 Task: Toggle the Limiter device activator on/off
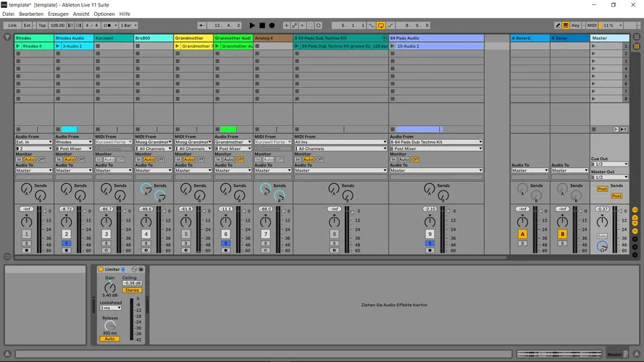(x=101, y=269)
